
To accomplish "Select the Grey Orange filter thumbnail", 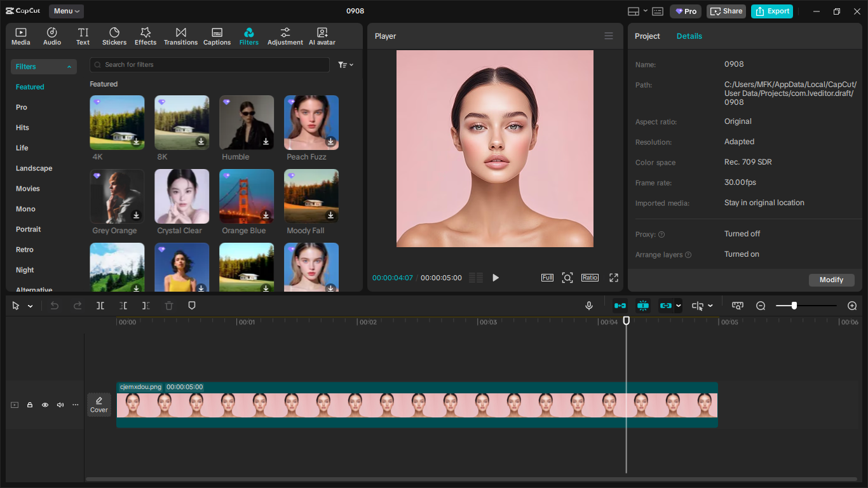I will pos(117,196).
